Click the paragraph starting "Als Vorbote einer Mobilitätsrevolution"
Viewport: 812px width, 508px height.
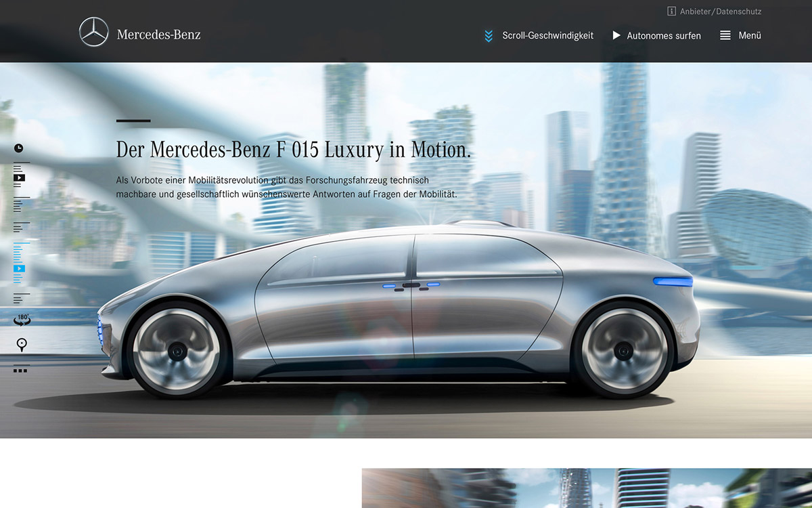(x=286, y=187)
